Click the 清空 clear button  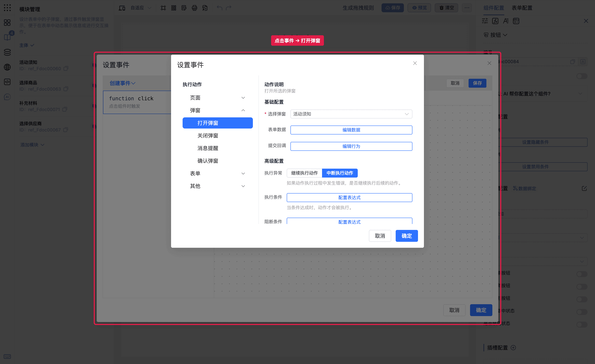tap(446, 8)
